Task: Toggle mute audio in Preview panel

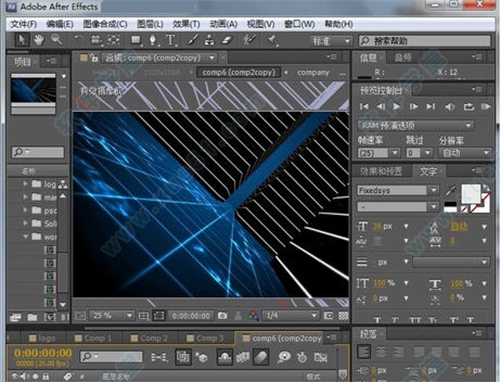Action: [450, 107]
